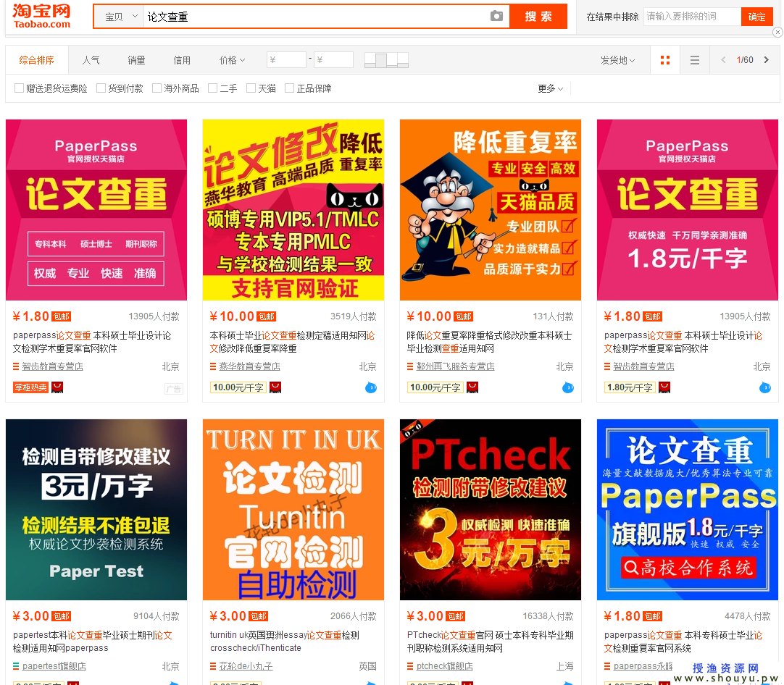Screen dimensions: 784x685
Task: Check 海外商品 filter checkbox
Action: point(157,88)
